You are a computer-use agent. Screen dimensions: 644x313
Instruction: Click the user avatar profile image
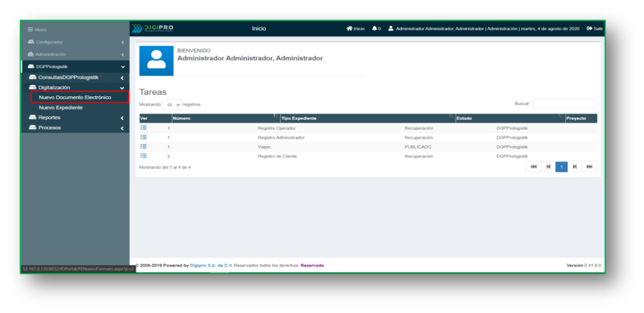156,61
